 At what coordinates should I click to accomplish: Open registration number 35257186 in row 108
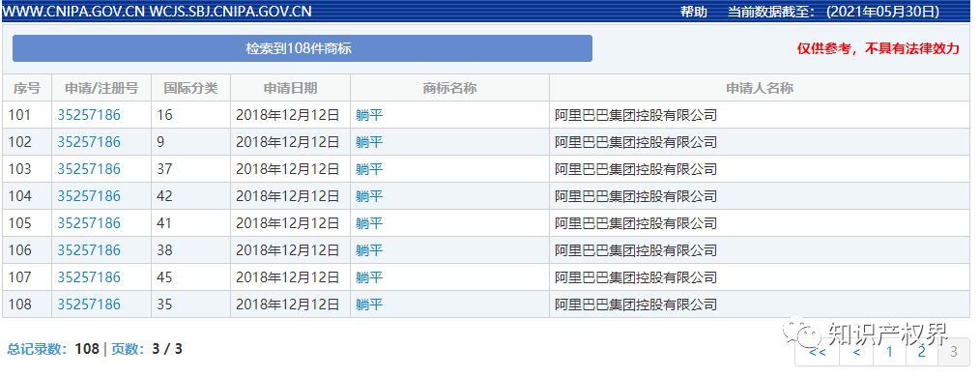point(89,304)
